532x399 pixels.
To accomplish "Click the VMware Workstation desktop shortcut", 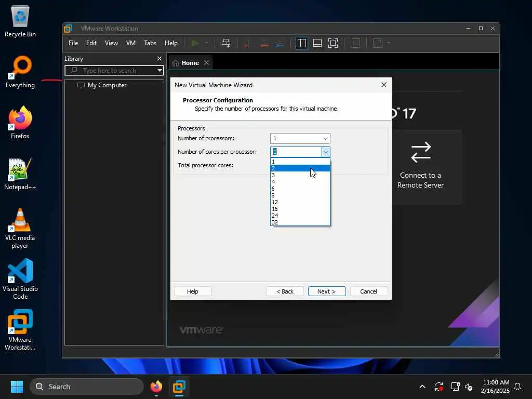I will (20, 330).
